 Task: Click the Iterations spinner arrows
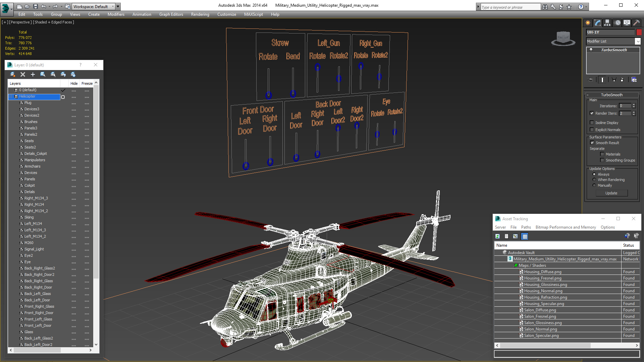[x=634, y=106]
